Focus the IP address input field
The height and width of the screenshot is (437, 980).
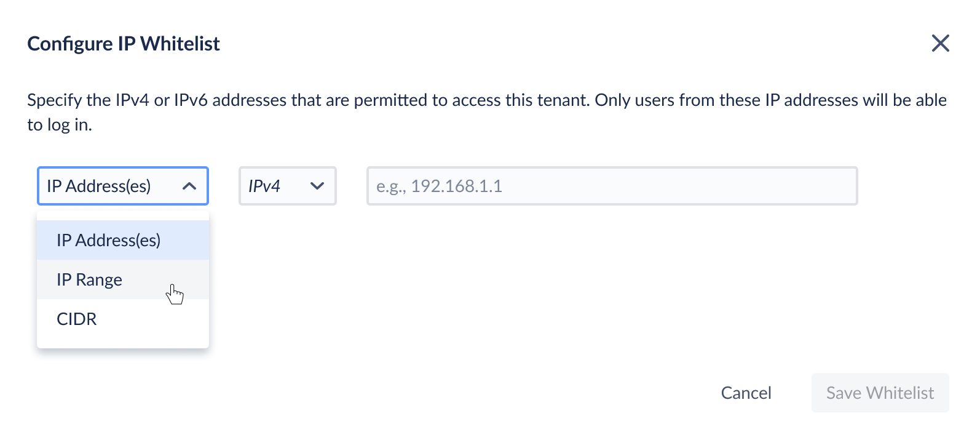pos(612,186)
